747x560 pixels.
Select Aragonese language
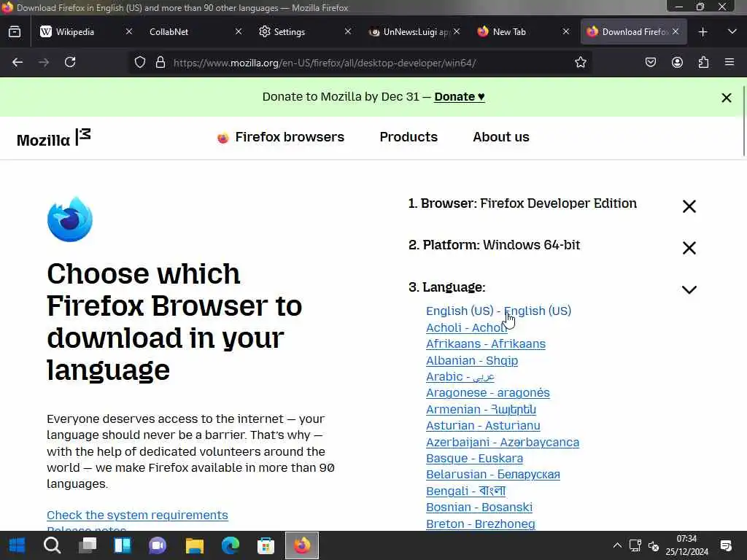coord(487,393)
